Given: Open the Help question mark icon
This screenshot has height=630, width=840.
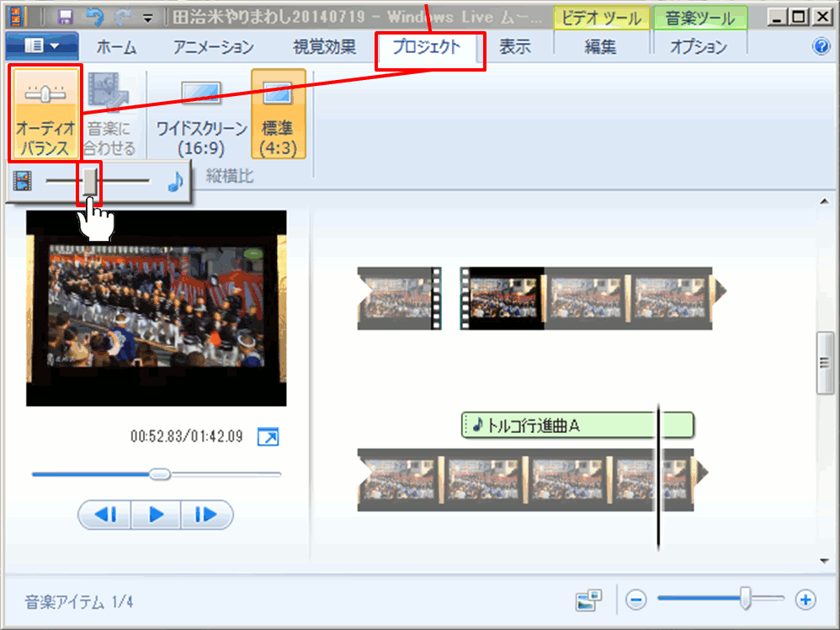Looking at the screenshot, I should point(821,47).
